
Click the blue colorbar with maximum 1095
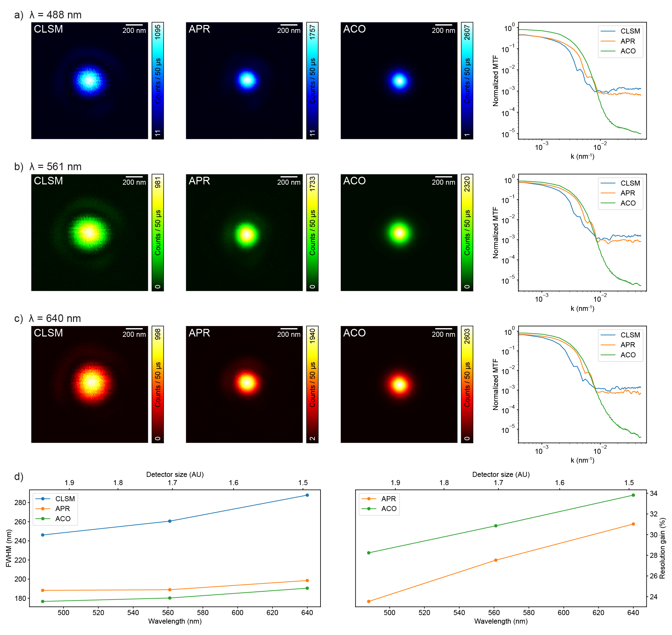[x=158, y=81]
